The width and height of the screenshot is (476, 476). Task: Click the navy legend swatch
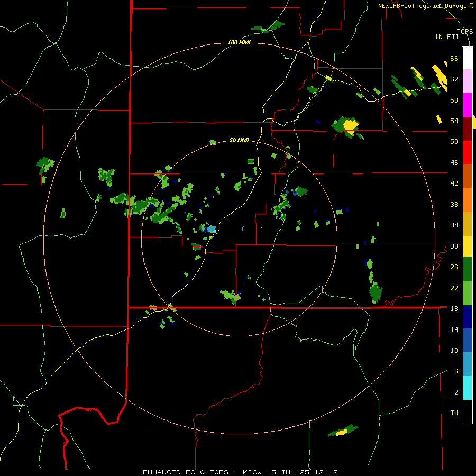pos(467,317)
